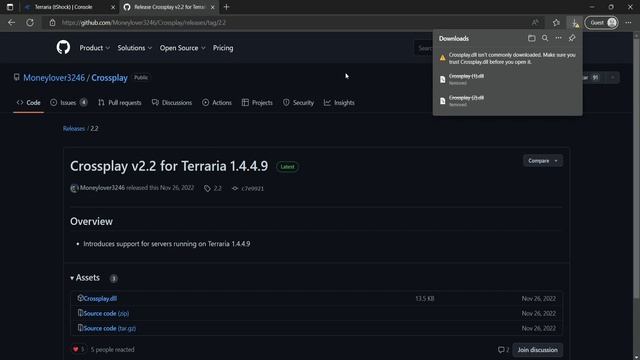Expand the Open Source dropdown menu
Viewport: 640px width, 360px height.
pyautogui.click(x=182, y=48)
